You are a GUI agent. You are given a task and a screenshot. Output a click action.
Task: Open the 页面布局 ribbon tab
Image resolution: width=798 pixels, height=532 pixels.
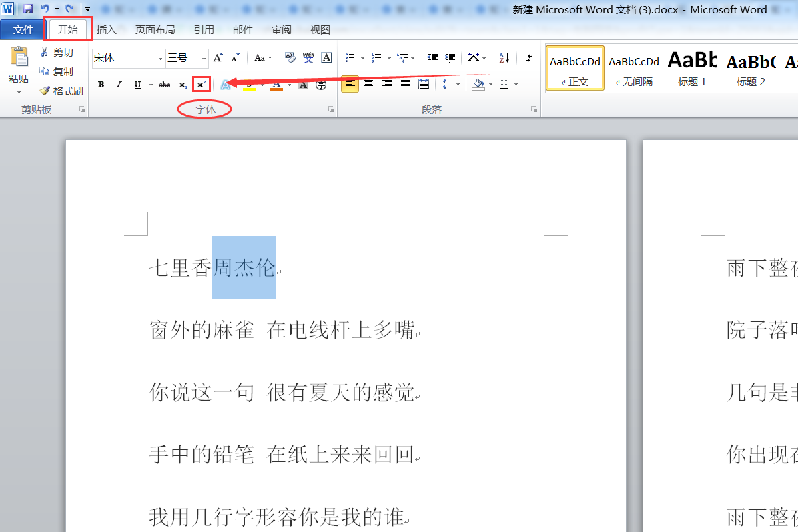[x=155, y=29]
